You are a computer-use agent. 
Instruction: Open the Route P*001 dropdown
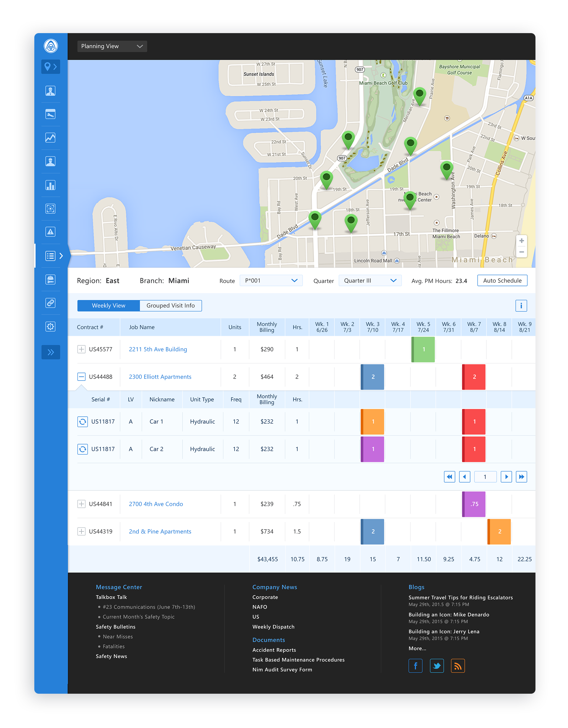click(x=270, y=281)
